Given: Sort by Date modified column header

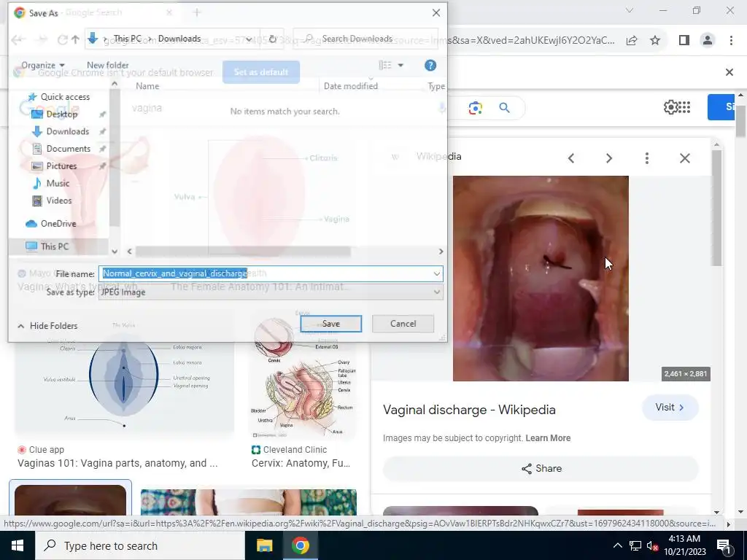Looking at the screenshot, I should 351,86.
